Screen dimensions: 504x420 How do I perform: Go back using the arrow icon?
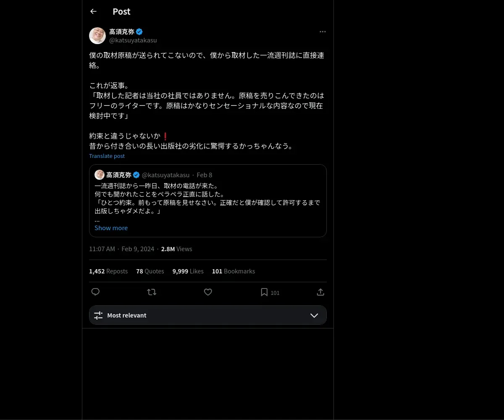pyautogui.click(x=93, y=11)
